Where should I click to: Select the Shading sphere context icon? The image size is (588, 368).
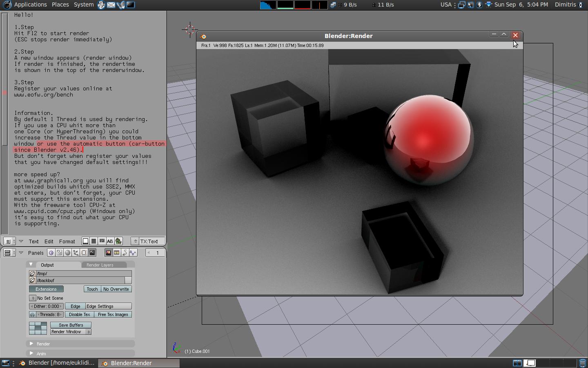[67, 253]
